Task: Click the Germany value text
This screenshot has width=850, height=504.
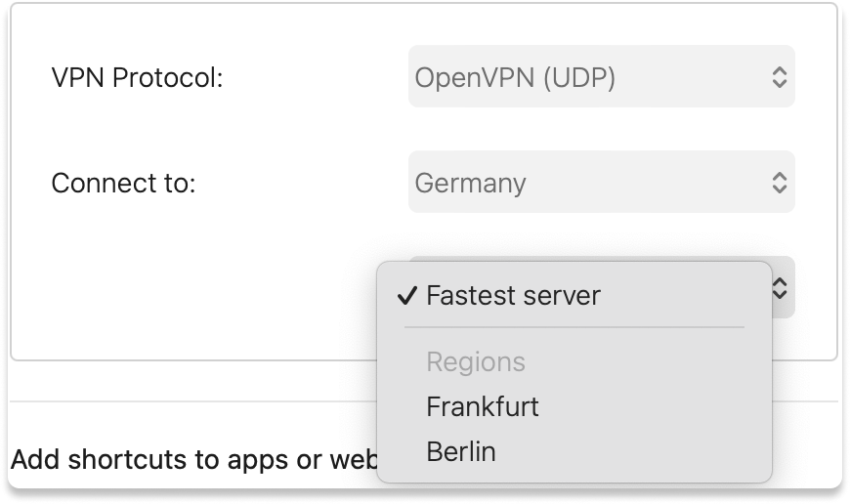Action: pos(471,183)
